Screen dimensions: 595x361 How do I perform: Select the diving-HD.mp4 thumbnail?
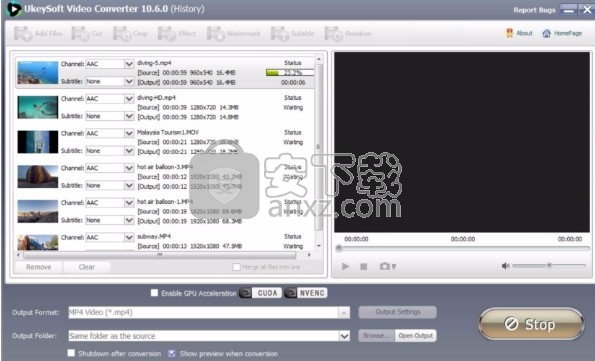(38, 107)
